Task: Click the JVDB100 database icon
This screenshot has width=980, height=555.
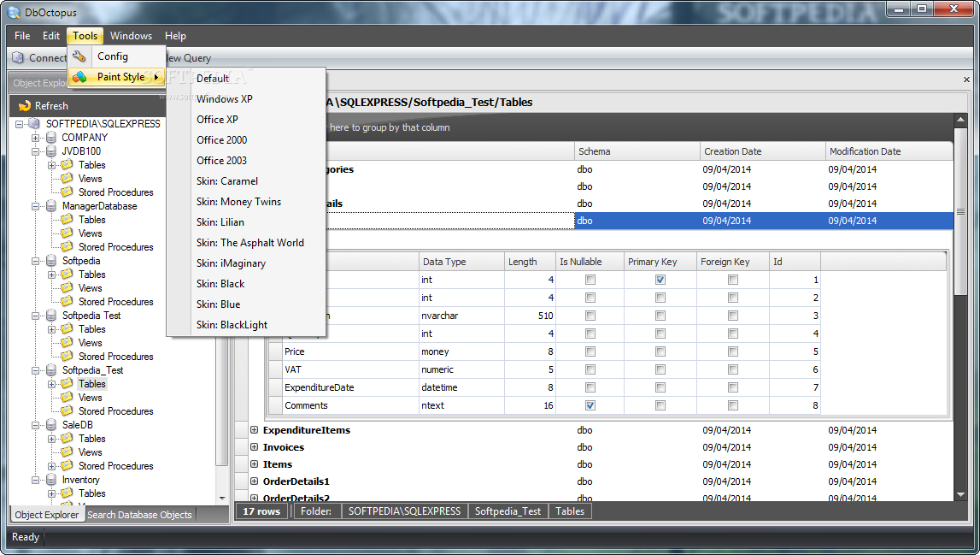Action: (x=51, y=151)
